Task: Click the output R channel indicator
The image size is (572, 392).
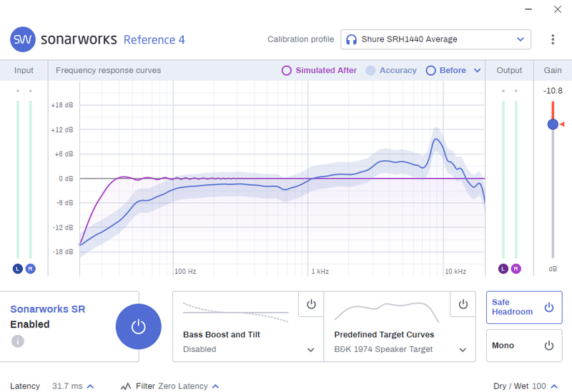Action: coord(516,269)
